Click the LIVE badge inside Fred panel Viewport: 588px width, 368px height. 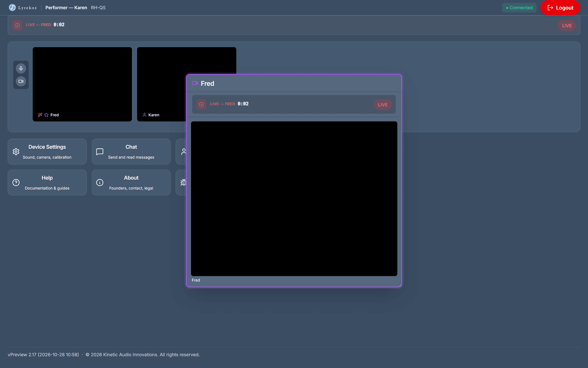click(x=383, y=105)
